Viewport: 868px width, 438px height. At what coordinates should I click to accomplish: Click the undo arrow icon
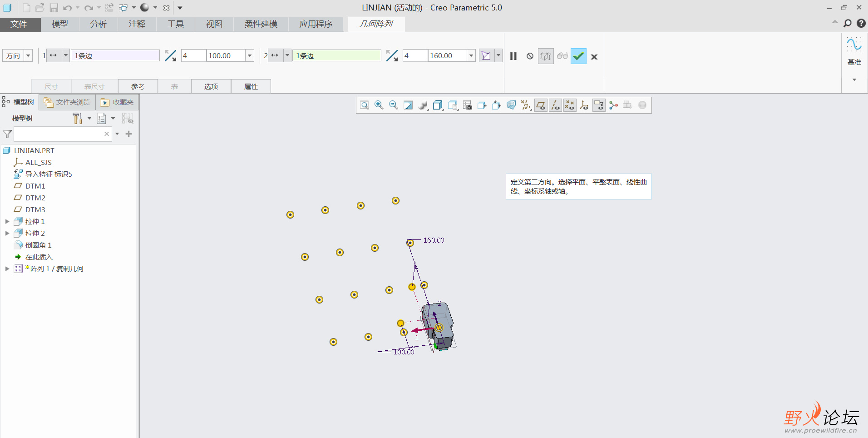(x=67, y=8)
